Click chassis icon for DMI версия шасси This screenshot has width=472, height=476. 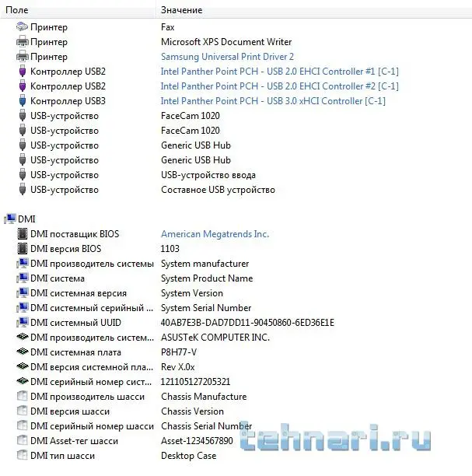[x=22, y=411]
